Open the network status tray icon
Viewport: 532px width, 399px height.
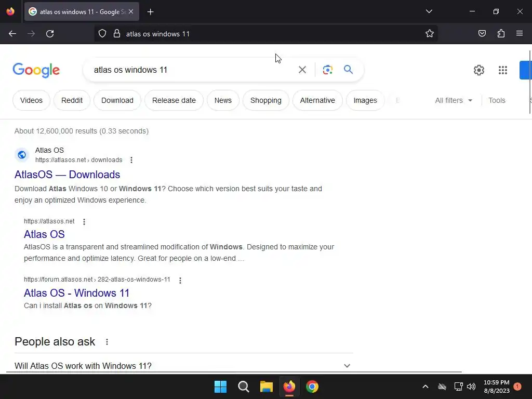point(458,387)
